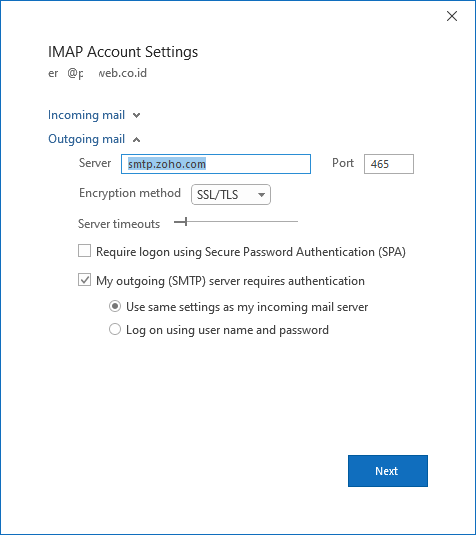This screenshot has height=535, width=476.
Task: Click the account email address under title
Action: (x=98, y=73)
